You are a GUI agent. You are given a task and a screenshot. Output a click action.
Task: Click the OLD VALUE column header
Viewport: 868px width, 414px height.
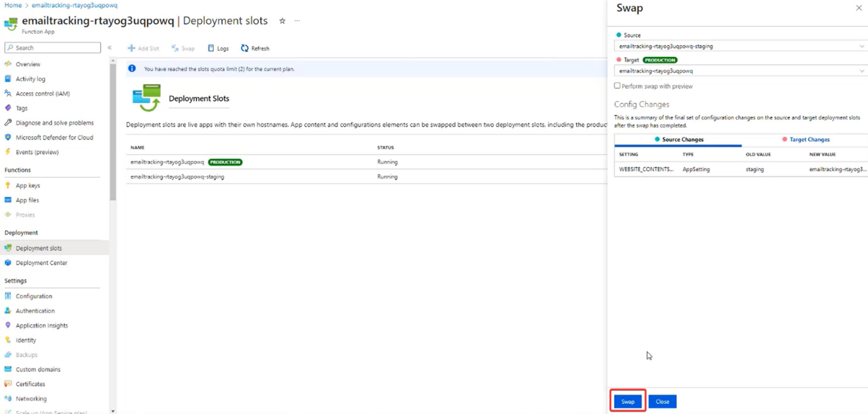[758, 154]
